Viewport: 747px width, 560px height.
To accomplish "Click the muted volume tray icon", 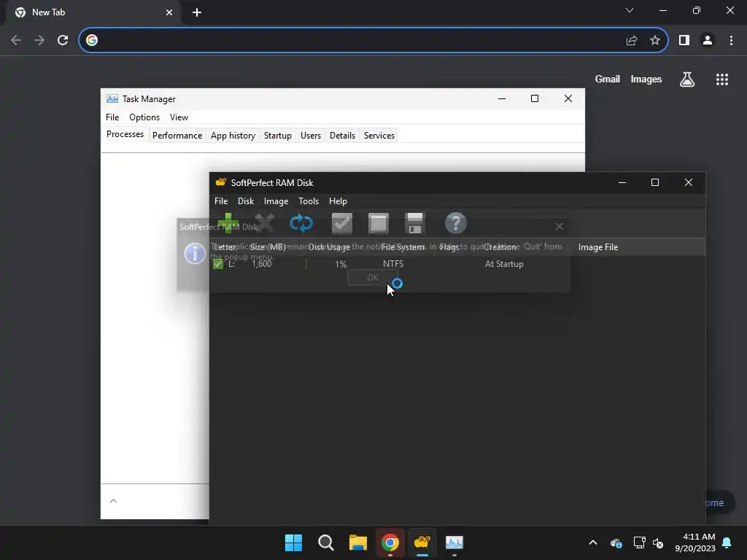I will pyautogui.click(x=658, y=542).
